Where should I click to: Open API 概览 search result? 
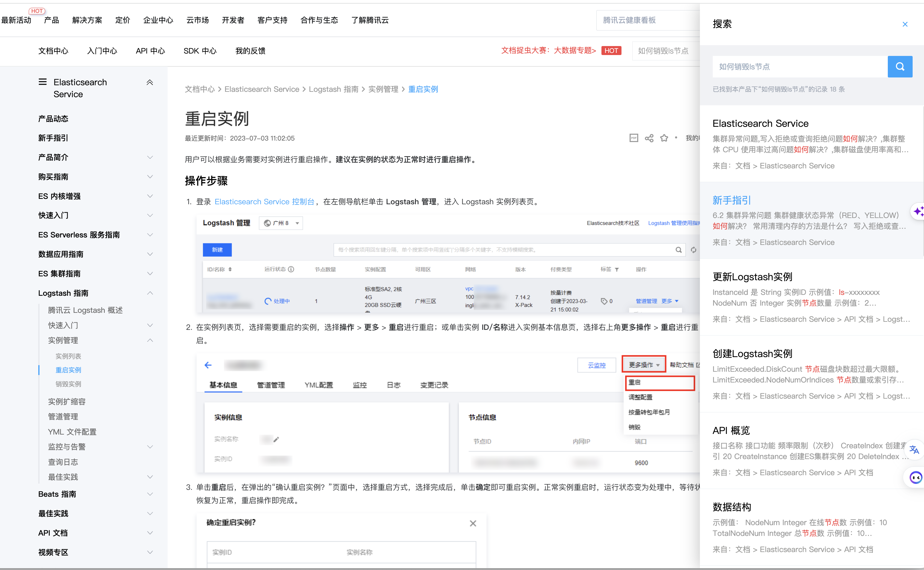pyautogui.click(x=731, y=430)
